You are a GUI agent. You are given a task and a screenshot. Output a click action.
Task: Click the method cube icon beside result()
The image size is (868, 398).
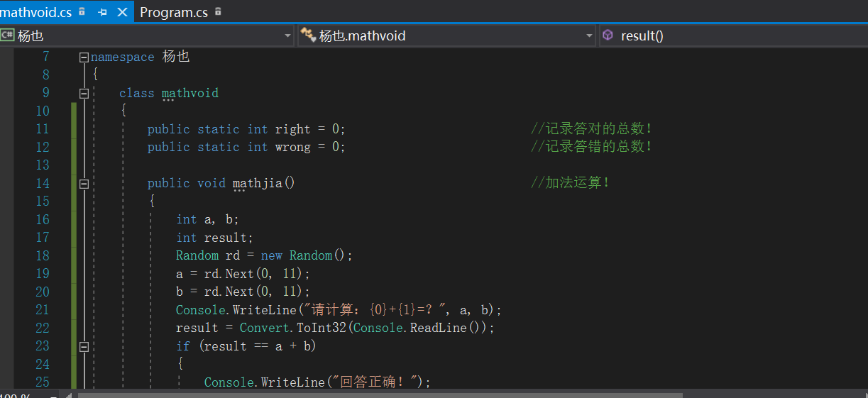click(x=608, y=35)
